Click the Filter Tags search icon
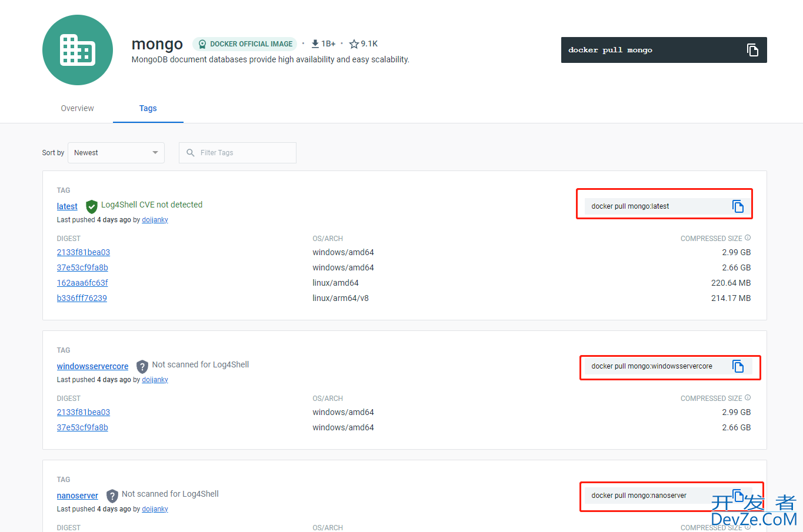Screen dimensions: 803x532 191,153
